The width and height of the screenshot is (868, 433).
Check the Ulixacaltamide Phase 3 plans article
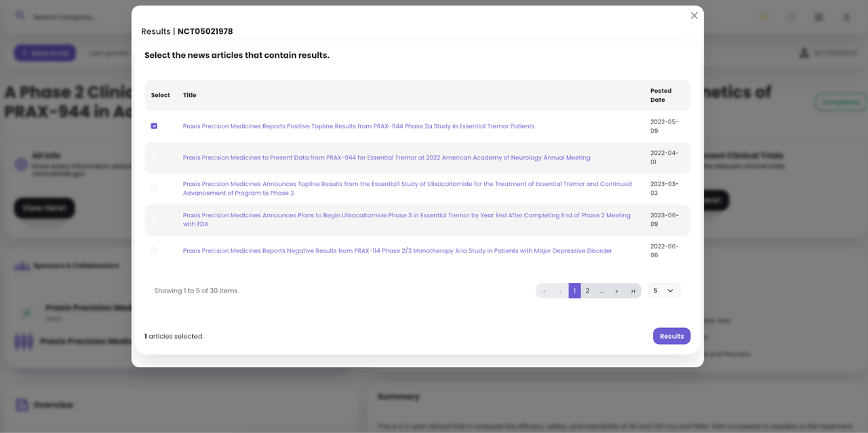click(154, 219)
